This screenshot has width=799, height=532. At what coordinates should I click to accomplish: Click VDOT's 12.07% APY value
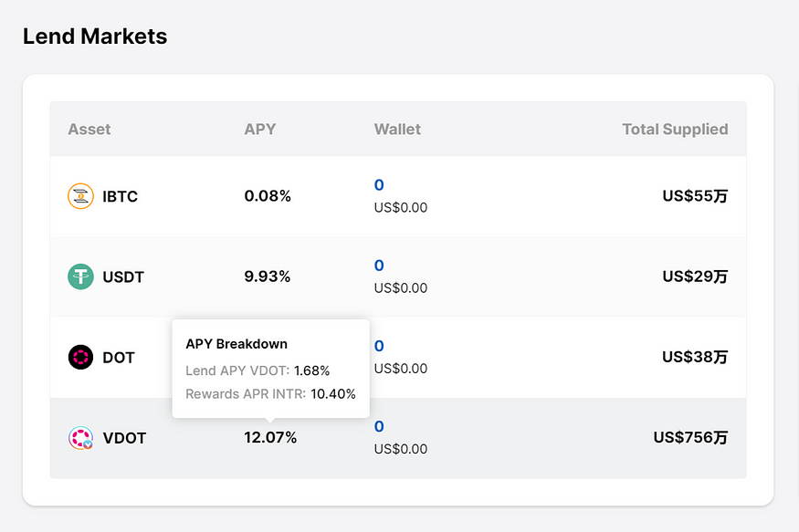(270, 437)
